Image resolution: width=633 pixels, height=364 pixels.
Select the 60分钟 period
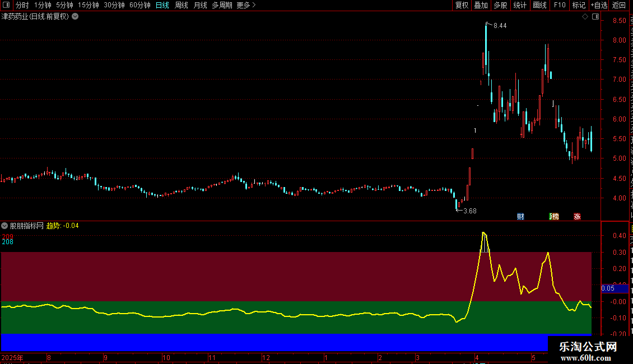139,5
